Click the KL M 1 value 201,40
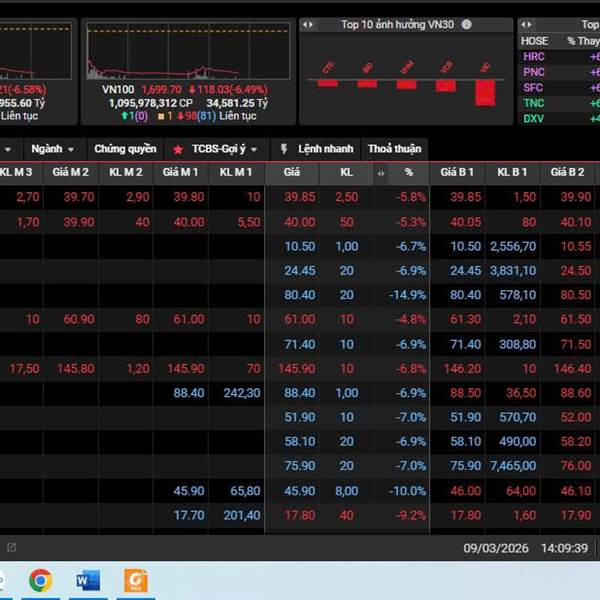The height and width of the screenshot is (600, 600). click(x=242, y=515)
